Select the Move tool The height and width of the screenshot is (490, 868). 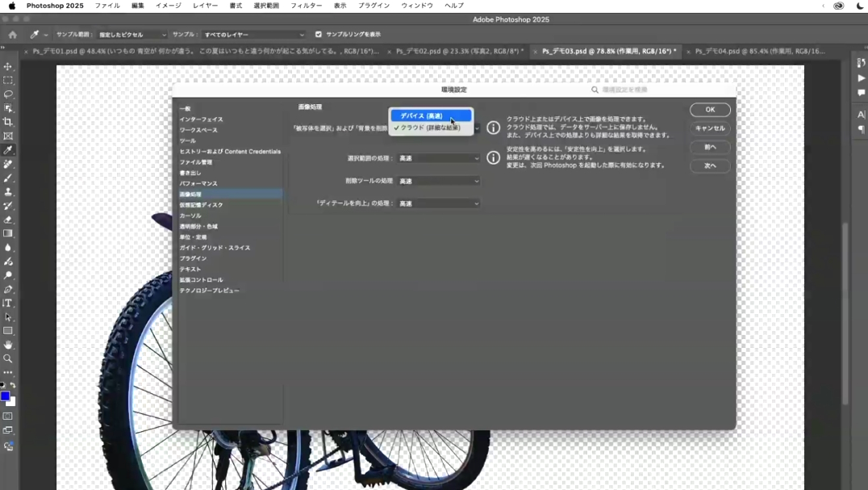coord(8,66)
